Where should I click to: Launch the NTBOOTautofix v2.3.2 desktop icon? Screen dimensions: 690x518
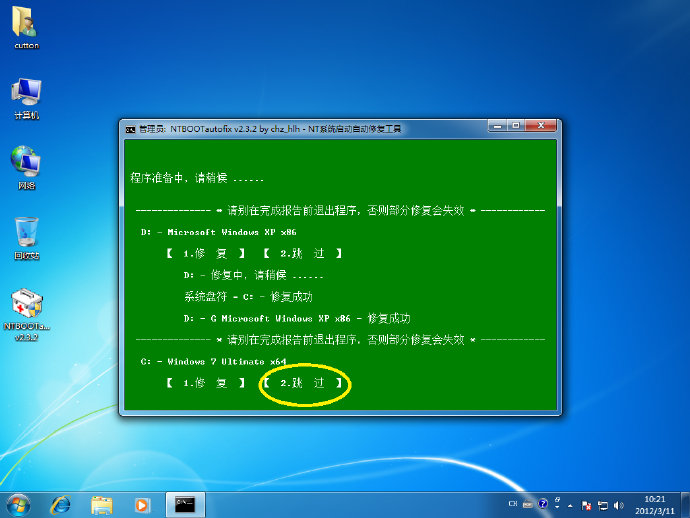[26, 314]
